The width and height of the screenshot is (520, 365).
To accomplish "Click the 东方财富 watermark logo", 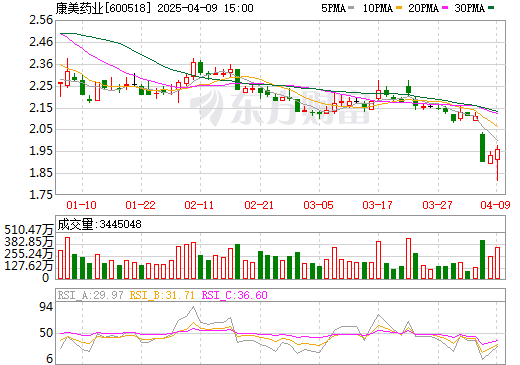I will coord(280,107).
